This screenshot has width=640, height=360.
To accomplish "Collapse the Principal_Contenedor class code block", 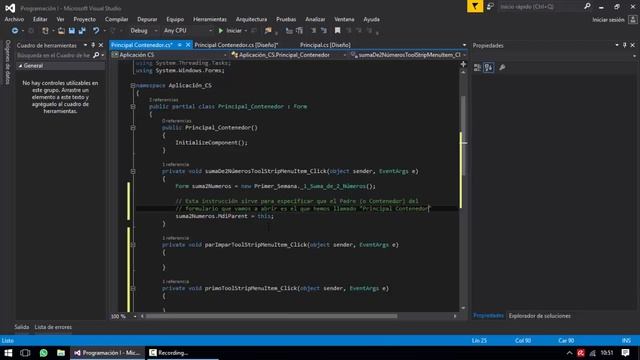I will pyautogui.click(x=133, y=107).
